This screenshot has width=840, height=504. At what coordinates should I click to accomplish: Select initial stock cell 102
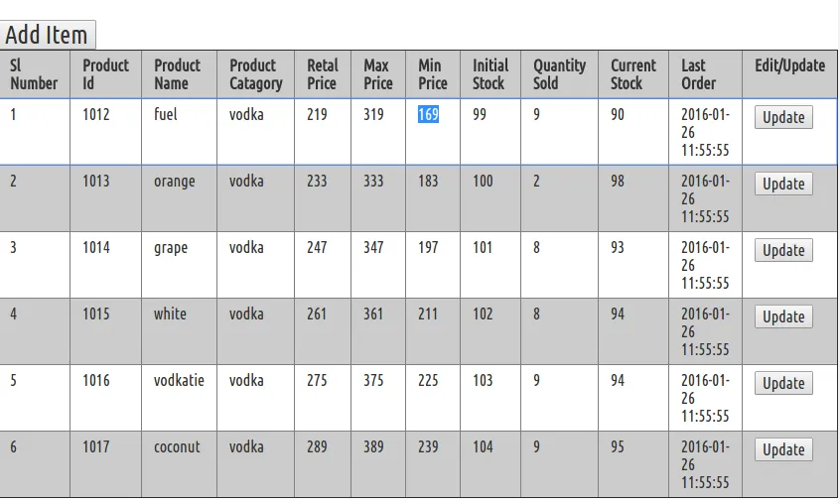click(483, 314)
